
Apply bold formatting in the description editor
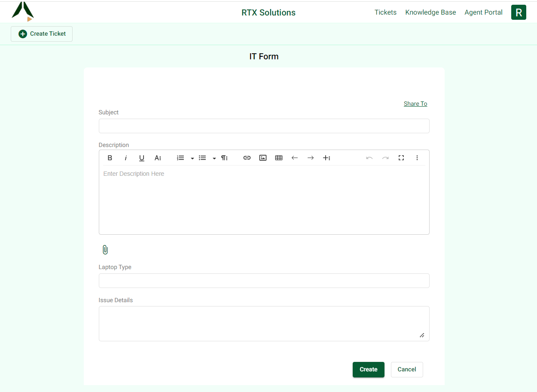[x=110, y=158]
